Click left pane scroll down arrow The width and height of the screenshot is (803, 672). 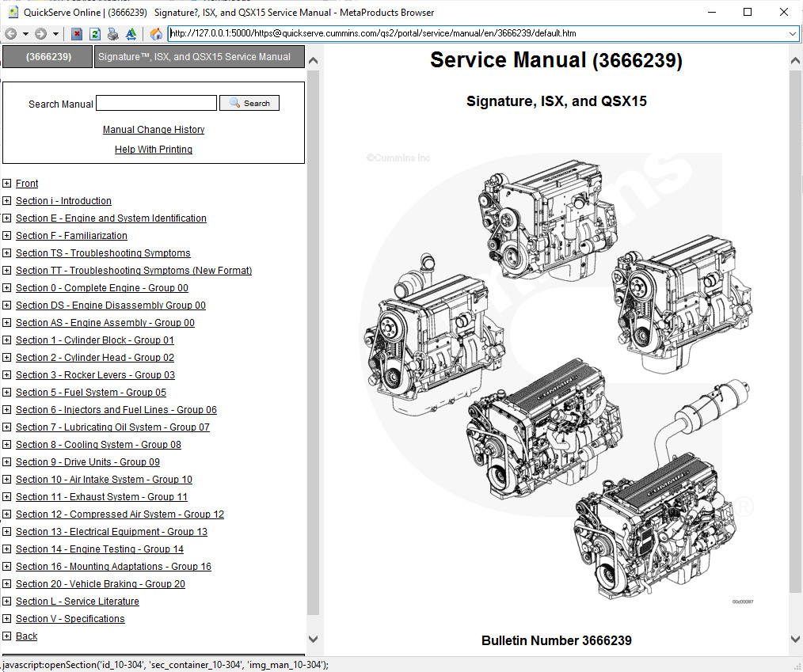314,639
